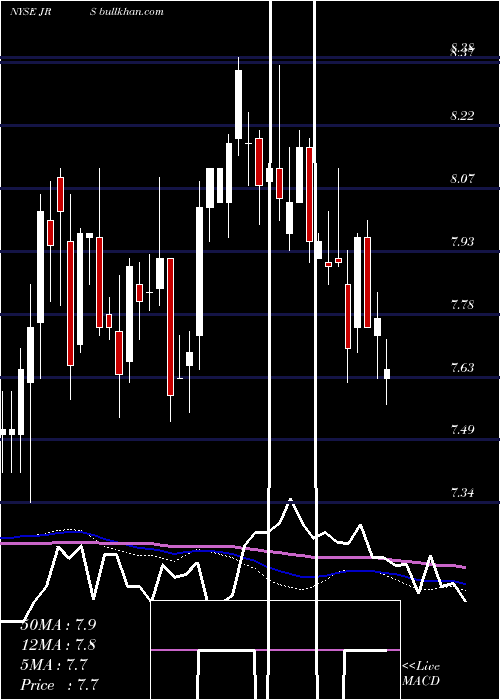Click the 7.78 price axis label

462,305
